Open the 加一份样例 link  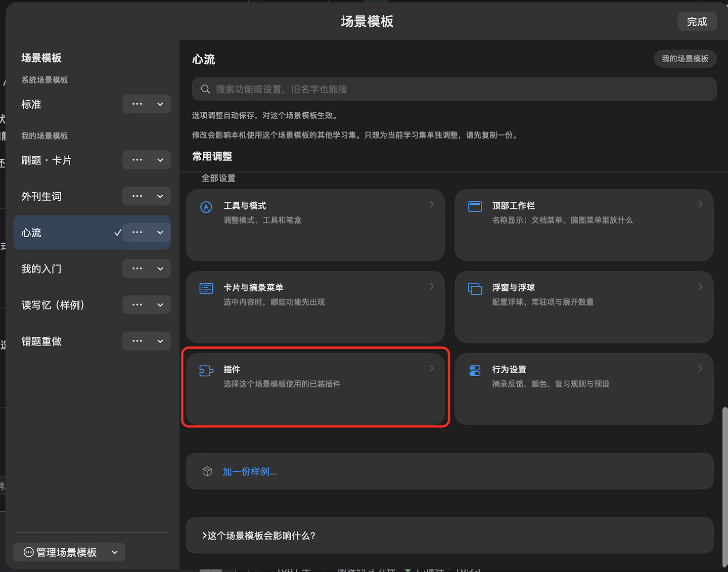point(250,471)
